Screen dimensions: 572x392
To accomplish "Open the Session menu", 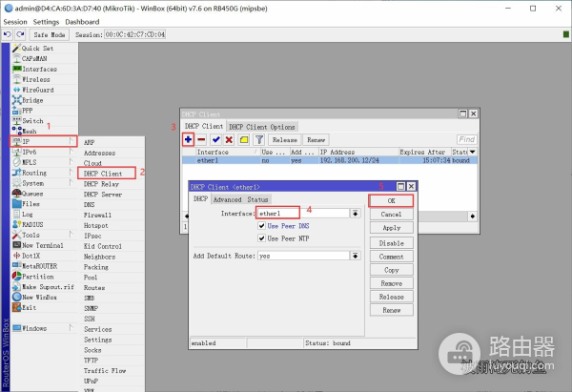I will click(x=15, y=22).
